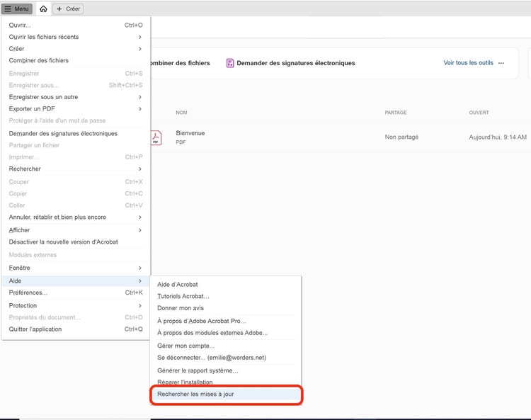Expand Ouvrir les fichiers récents submenu
This screenshot has width=531, height=420.
pyautogui.click(x=139, y=37)
